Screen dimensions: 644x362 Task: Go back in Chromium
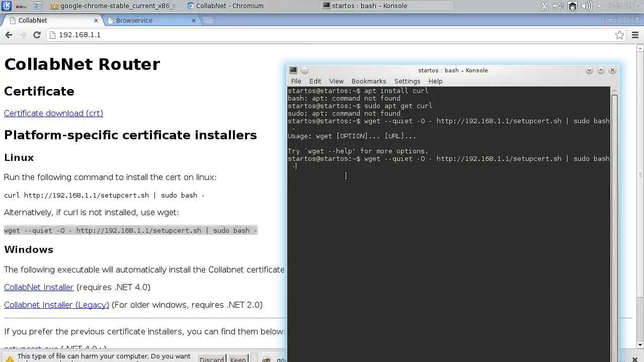[9, 35]
